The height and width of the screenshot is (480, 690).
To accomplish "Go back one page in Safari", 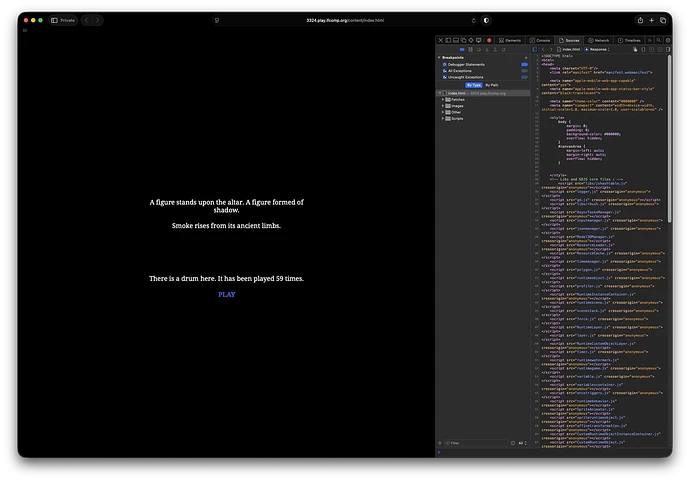I will [x=87, y=20].
